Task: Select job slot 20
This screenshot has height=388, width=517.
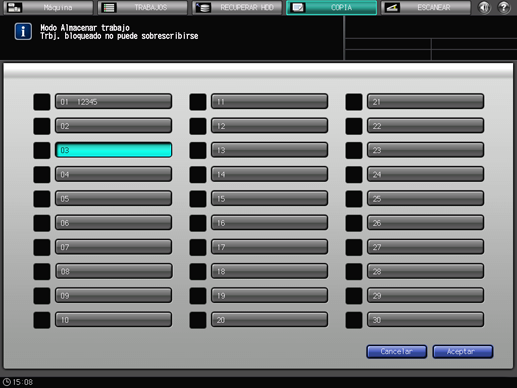Action: (269, 320)
